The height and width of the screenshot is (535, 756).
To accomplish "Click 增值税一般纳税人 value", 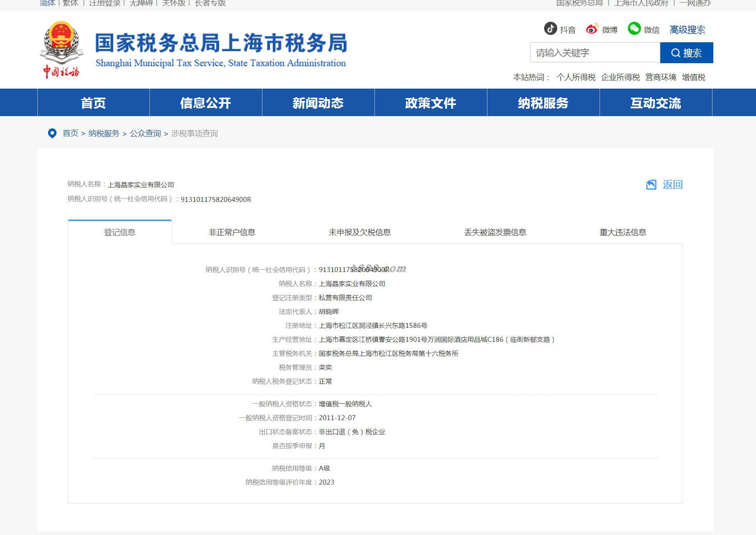I will coord(345,404).
